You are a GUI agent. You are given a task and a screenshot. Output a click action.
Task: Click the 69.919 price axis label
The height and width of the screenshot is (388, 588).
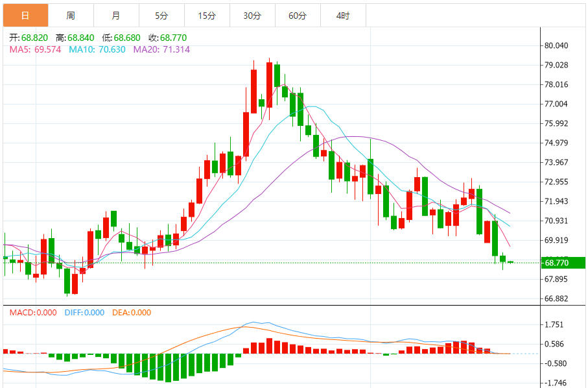coord(556,240)
